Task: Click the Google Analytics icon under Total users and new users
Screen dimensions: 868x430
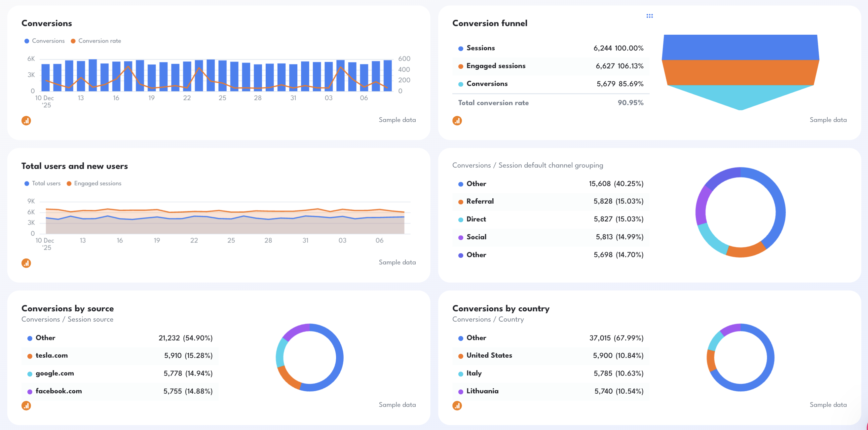Action: pos(26,263)
